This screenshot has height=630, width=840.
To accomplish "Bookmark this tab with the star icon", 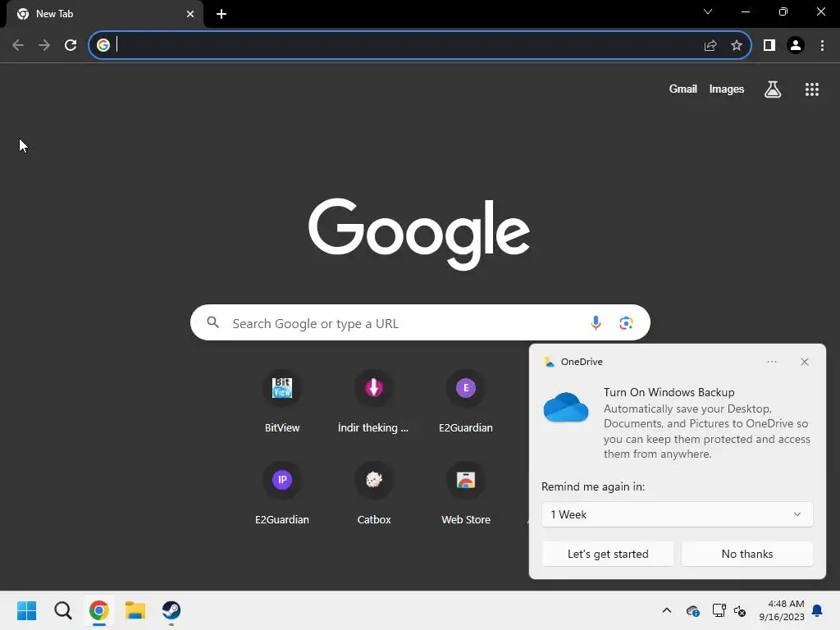I will [737, 46].
